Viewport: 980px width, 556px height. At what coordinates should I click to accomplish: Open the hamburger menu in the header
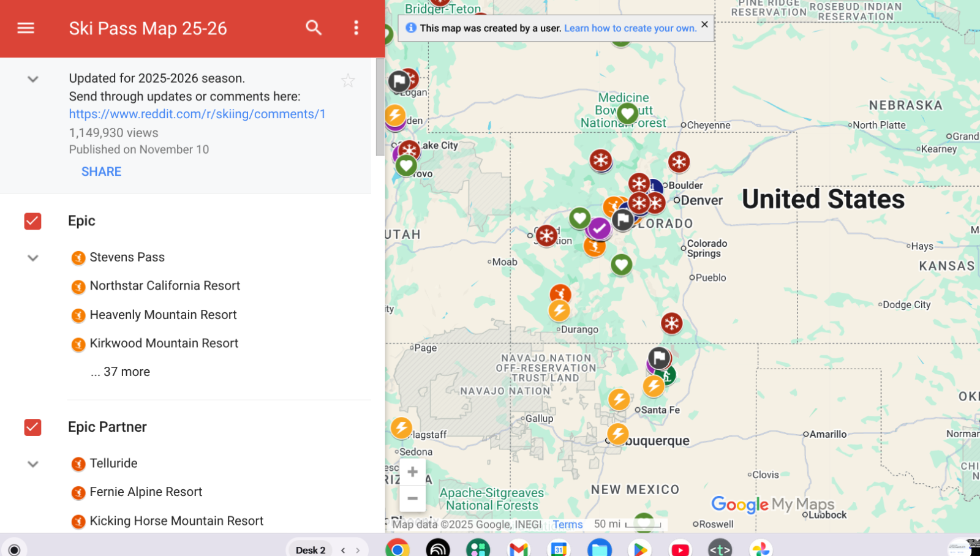tap(26, 28)
